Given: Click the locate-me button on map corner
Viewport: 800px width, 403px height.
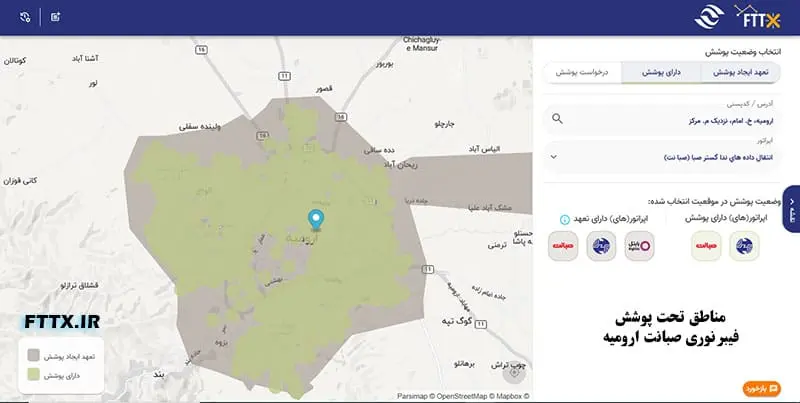Looking at the screenshot, I should [x=514, y=373].
